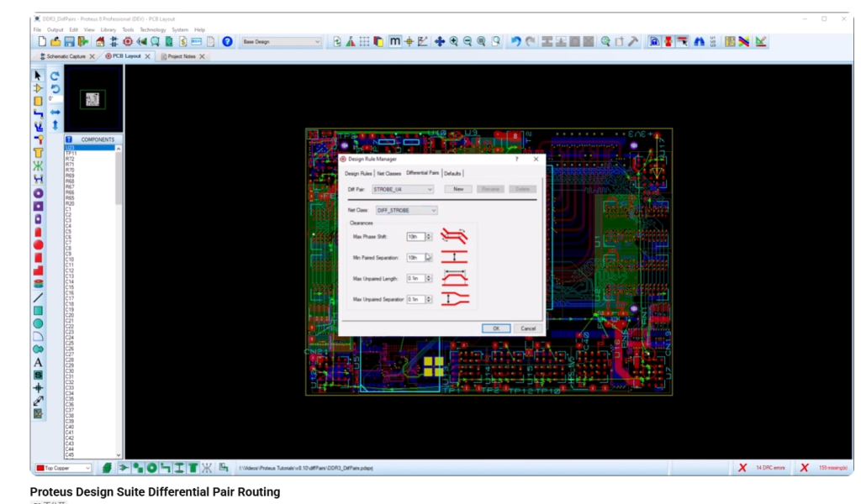Screen dimensions: 861x504
Task: Select the Via placement mode tool
Action: pos(38,139)
